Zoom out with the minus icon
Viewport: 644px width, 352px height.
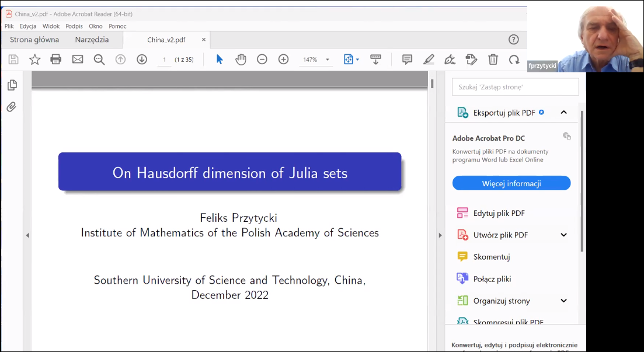coord(262,59)
